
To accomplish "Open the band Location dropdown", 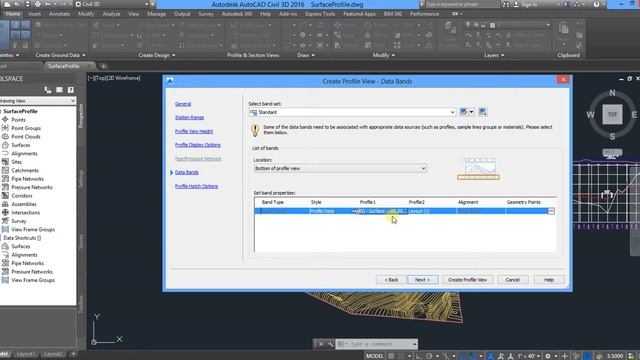I will pyautogui.click(x=340, y=168).
